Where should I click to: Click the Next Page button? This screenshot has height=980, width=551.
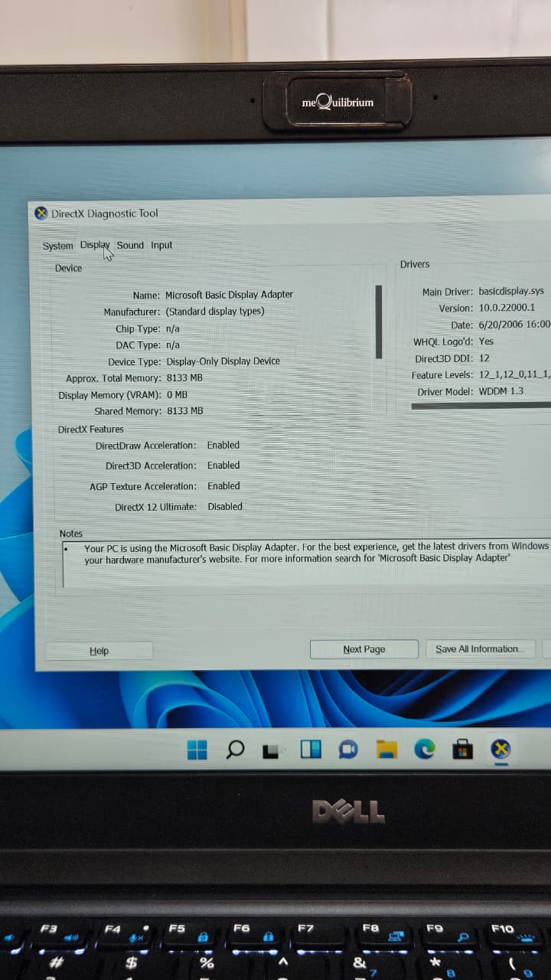click(x=364, y=649)
